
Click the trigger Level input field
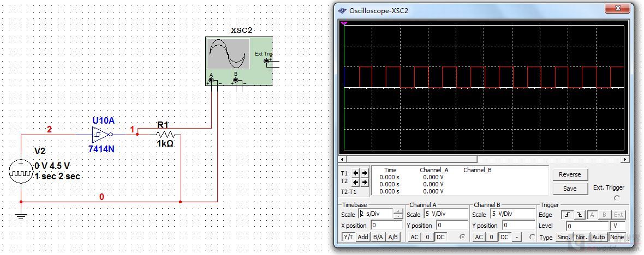pyautogui.click(x=587, y=226)
